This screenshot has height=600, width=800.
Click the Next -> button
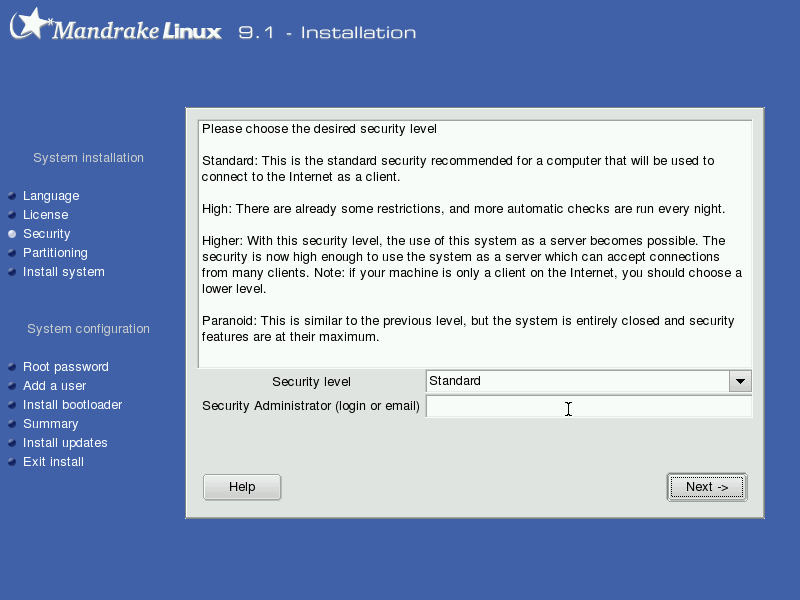click(707, 487)
